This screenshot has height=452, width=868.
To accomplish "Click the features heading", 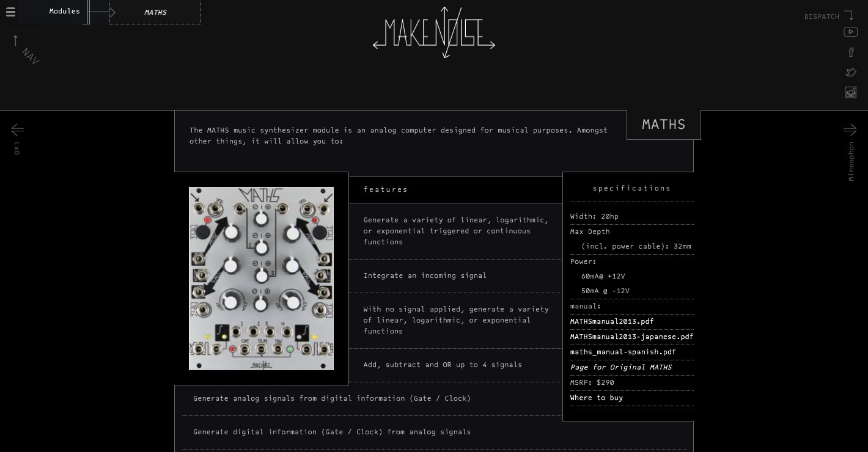I will pos(386,189).
